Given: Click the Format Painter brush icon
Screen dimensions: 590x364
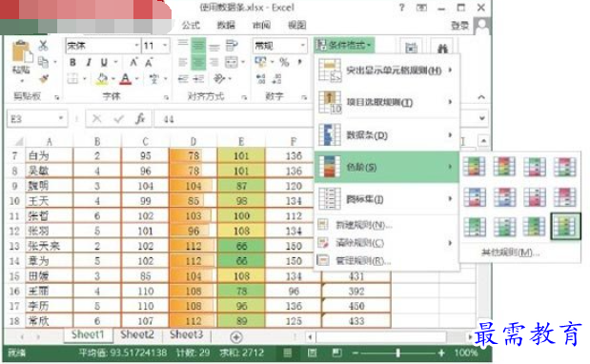Looking at the screenshot, I should click(x=44, y=78).
